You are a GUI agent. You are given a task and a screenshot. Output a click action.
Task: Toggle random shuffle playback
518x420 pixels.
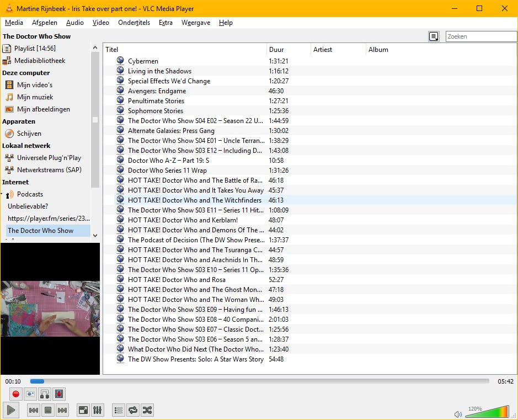coord(147,411)
